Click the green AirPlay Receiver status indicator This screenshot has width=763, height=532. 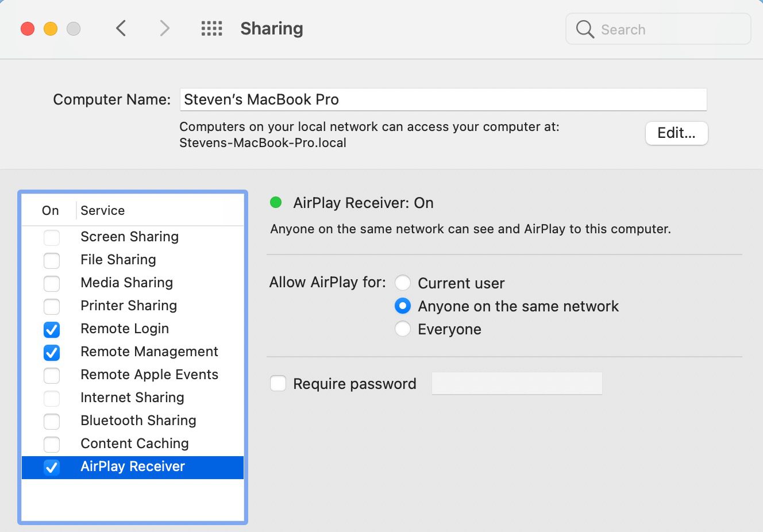276,202
